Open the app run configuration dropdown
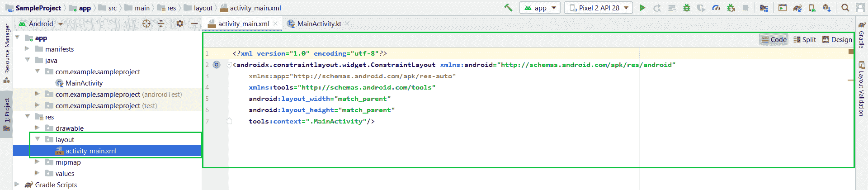The width and height of the screenshot is (868, 190). (540, 8)
